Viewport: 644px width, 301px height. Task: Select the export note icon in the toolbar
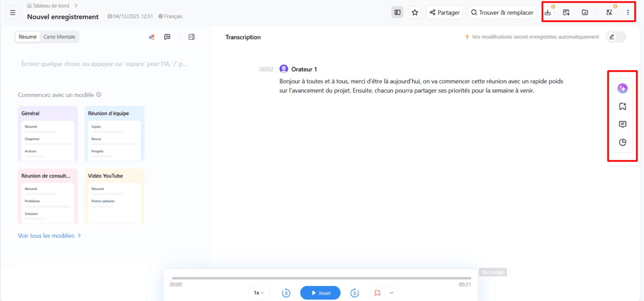566,12
